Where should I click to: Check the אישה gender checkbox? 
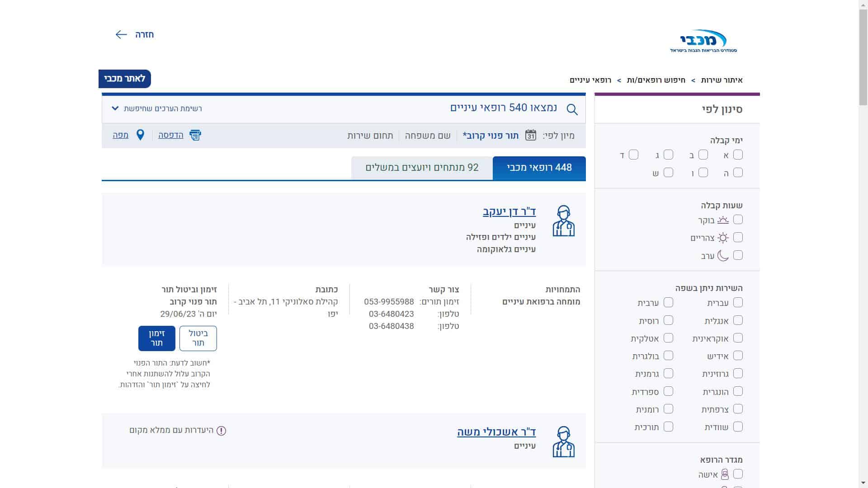[x=738, y=474]
